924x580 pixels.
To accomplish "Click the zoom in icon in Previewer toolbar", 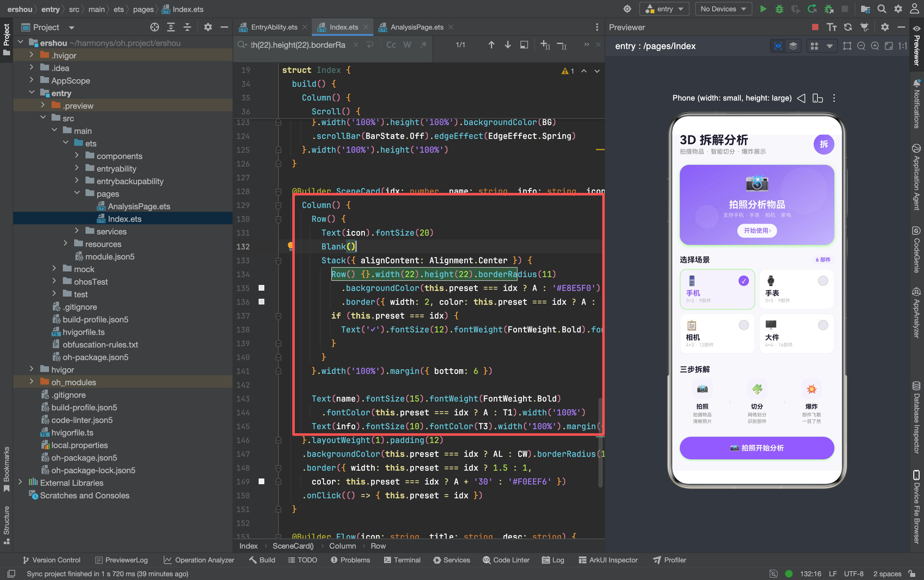I will pyautogui.click(x=875, y=46).
